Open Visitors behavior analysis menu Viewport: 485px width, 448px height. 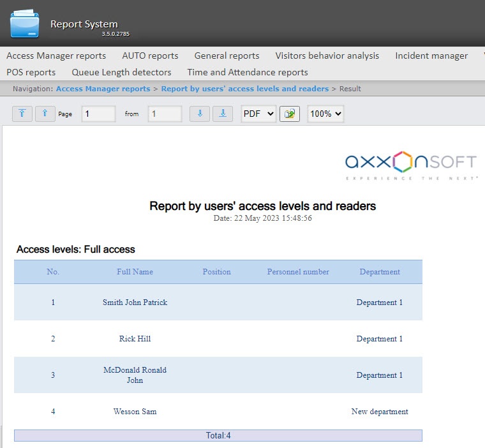coord(327,56)
